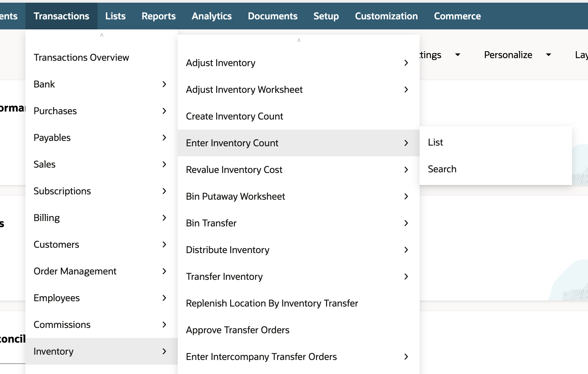Open Approve Transfer Orders
This screenshot has height=374, width=588.
(x=299, y=330)
